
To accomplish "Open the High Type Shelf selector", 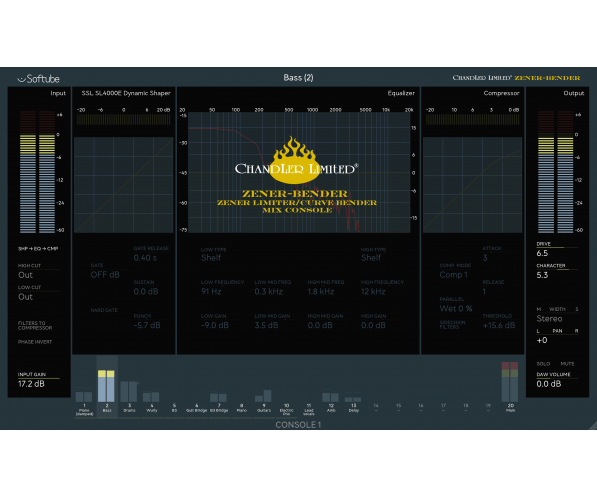I will tap(371, 258).
